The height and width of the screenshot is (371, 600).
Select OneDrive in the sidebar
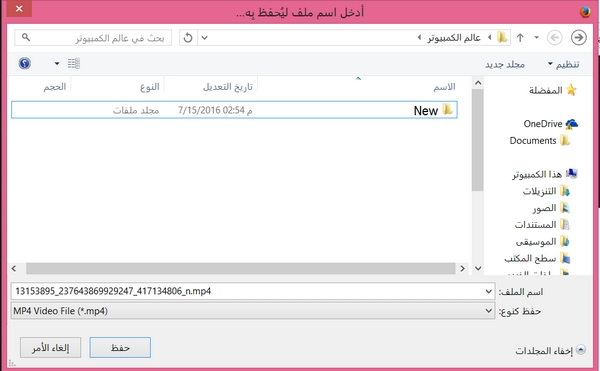(543, 124)
